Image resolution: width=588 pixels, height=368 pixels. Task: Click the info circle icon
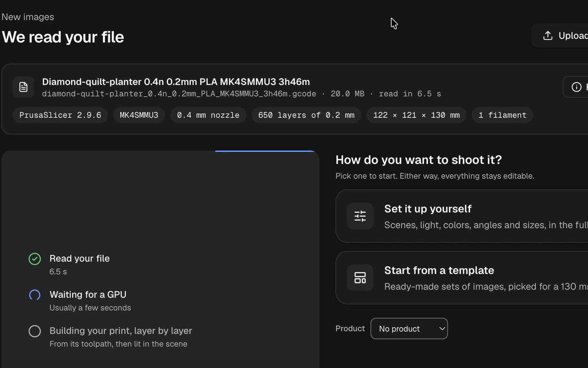(x=577, y=87)
